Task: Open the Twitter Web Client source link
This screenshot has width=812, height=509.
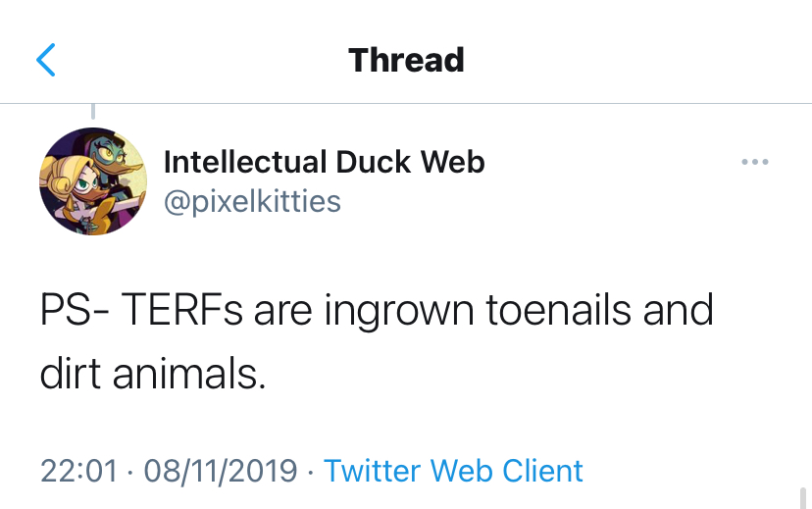Action: [x=453, y=471]
